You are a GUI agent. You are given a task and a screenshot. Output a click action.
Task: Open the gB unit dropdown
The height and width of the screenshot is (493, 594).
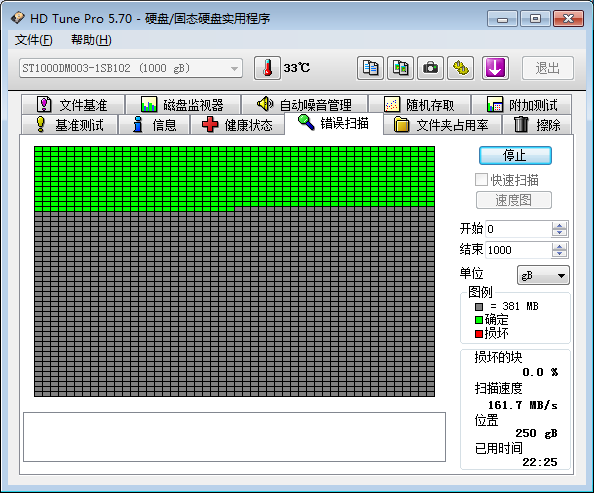[x=543, y=275]
